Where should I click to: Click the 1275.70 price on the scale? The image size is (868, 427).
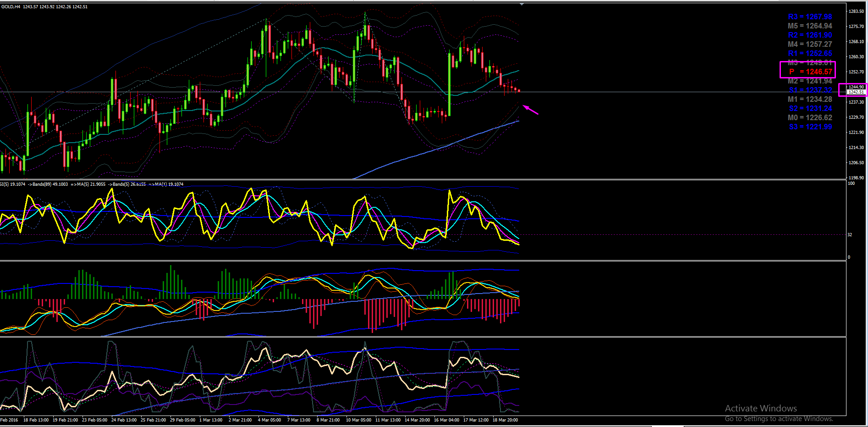pos(856,27)
